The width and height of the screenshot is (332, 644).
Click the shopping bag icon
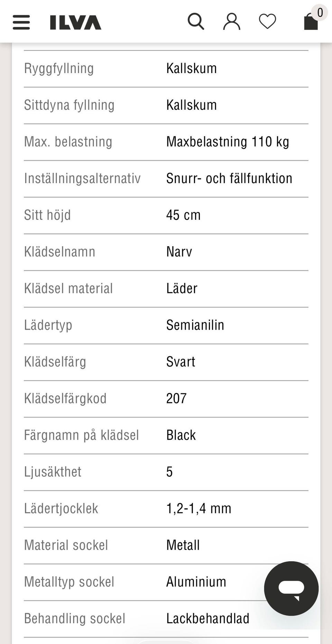pos(310,22)
